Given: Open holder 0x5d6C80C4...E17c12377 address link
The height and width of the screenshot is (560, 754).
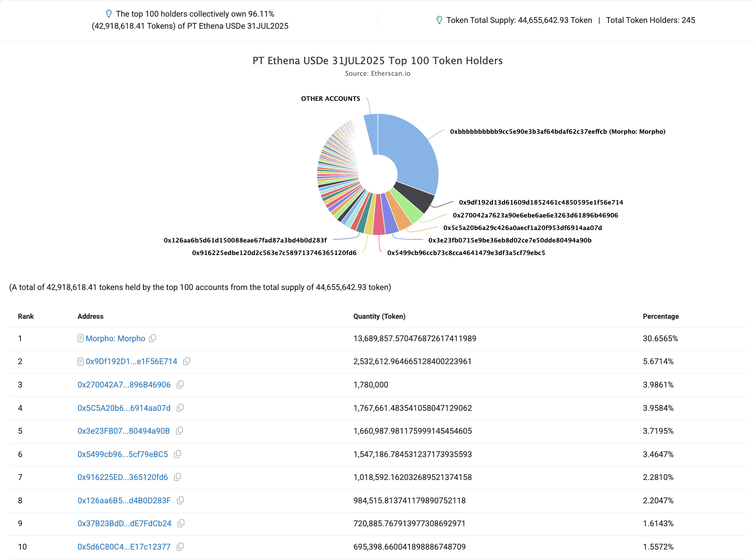Looking at the screenshot, I should click(124, 547).
